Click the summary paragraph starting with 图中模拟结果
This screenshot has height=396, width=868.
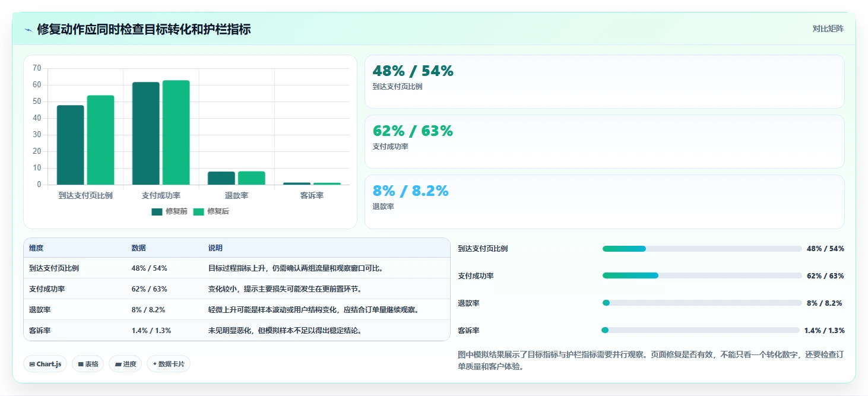click(x=651, y=360)
